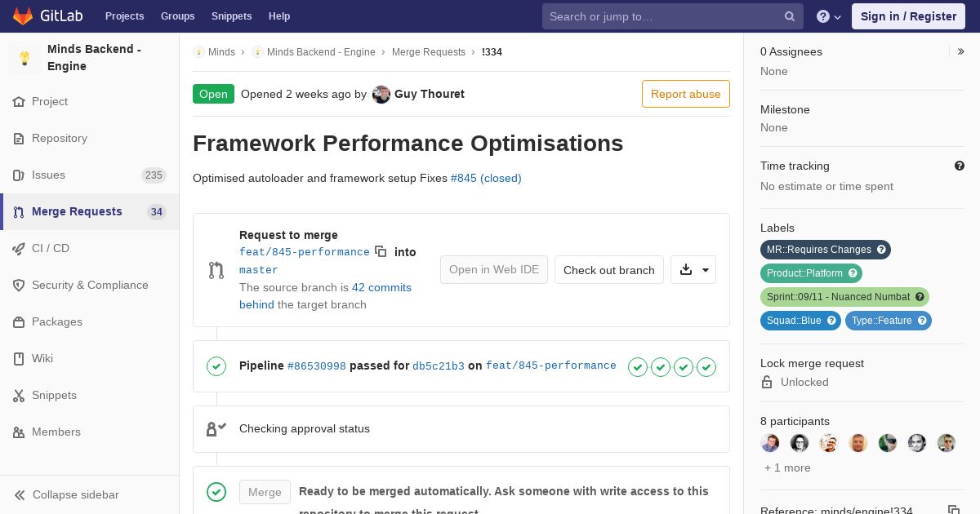The height and width of the screenshot is (514, 980).
Task: Open the CI / CD section
Action: tap(51, 248)
